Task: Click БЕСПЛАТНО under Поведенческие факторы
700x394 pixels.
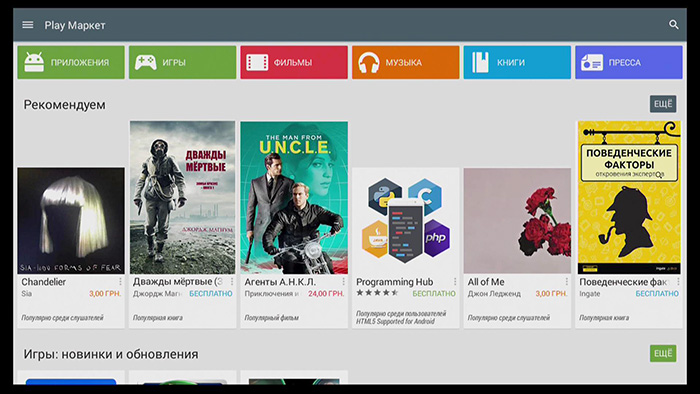Action: pos(657,294)
